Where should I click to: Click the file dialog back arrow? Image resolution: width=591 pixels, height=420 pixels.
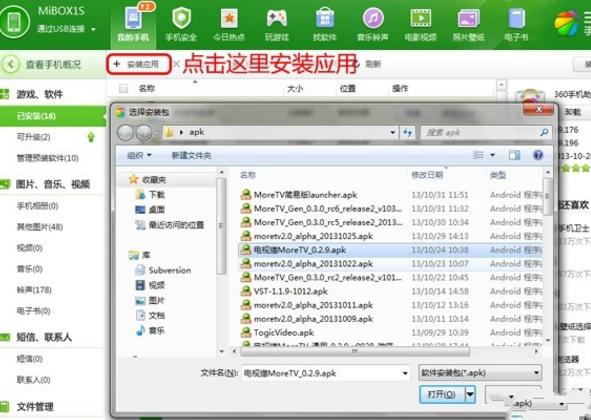[x=126, y=133]
